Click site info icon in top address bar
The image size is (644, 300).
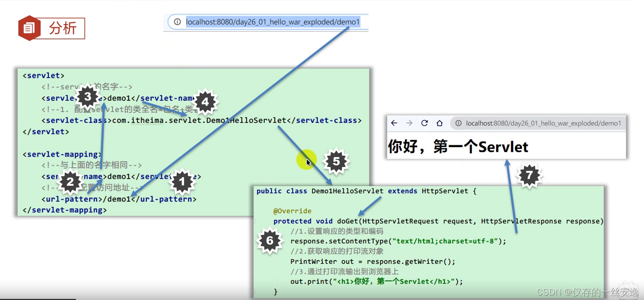[x=177, y=22]
